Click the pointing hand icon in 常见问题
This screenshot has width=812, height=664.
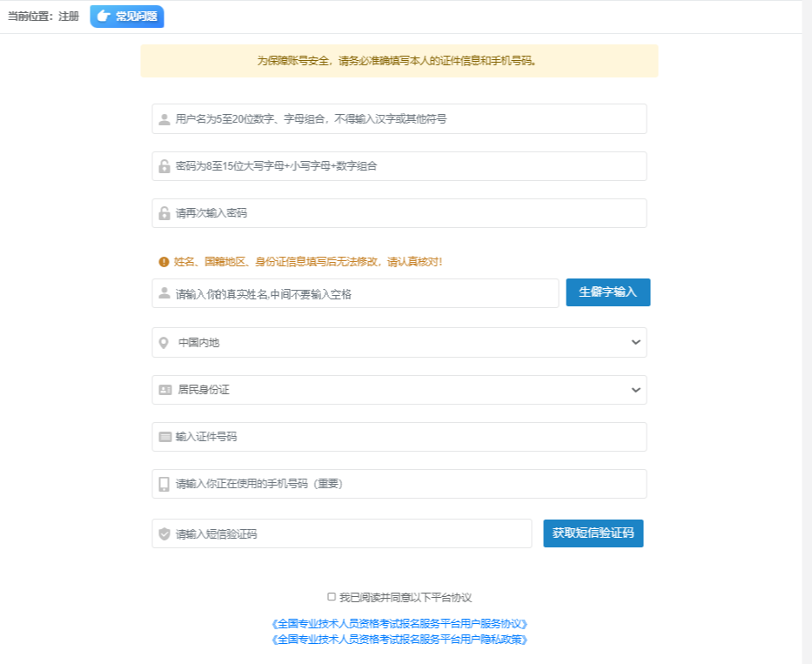(104, 16)
